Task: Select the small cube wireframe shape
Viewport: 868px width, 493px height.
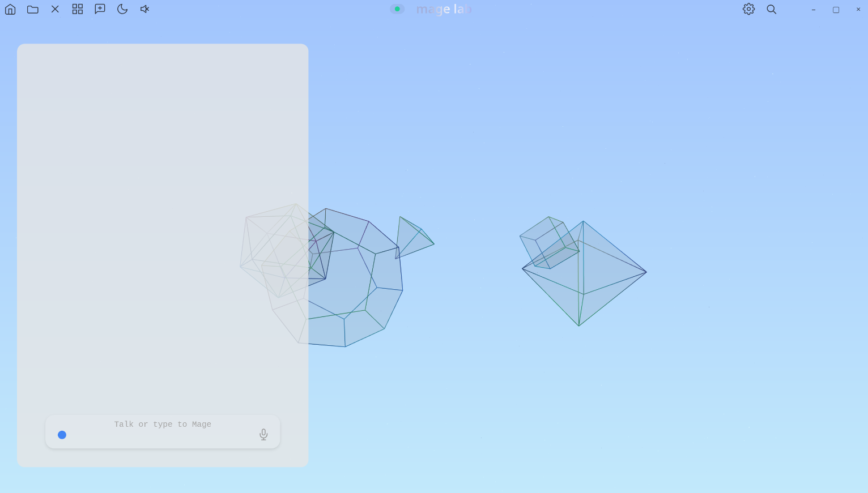Action: pos(549,243)
